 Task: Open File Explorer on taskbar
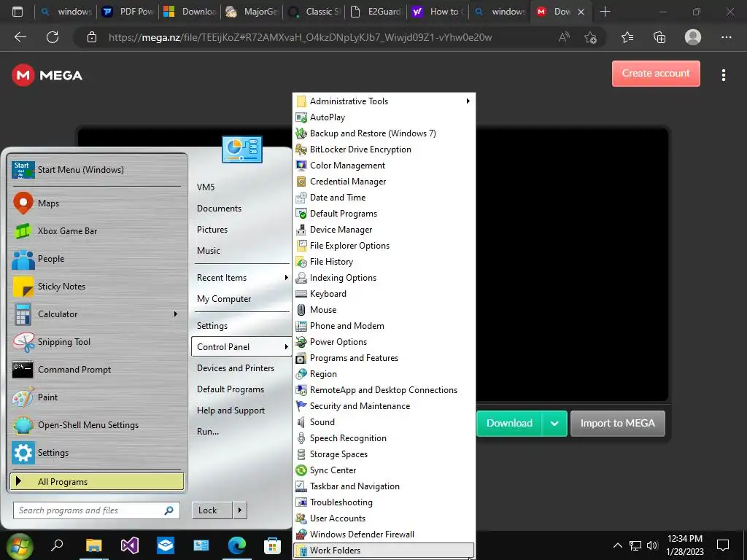pos(94,545)
